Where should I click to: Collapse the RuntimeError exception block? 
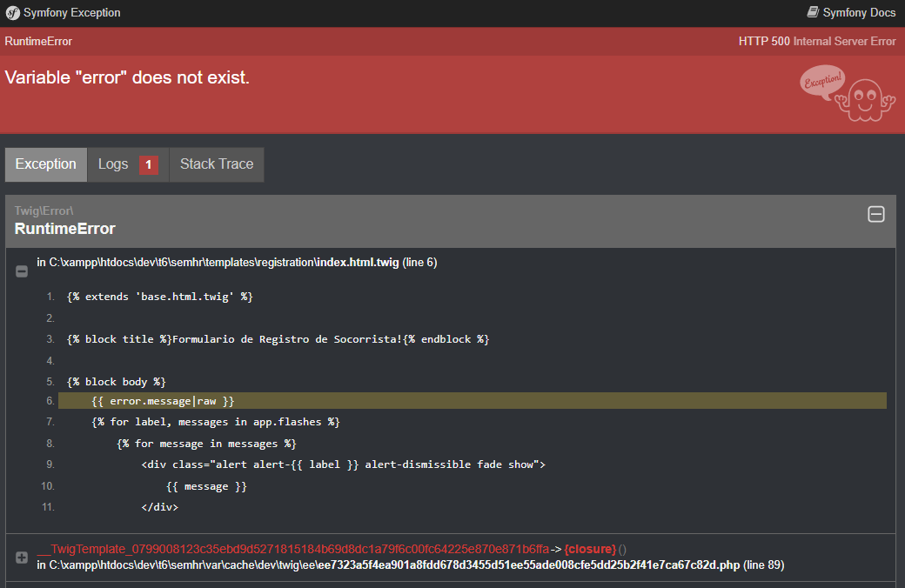pos(876,214)
